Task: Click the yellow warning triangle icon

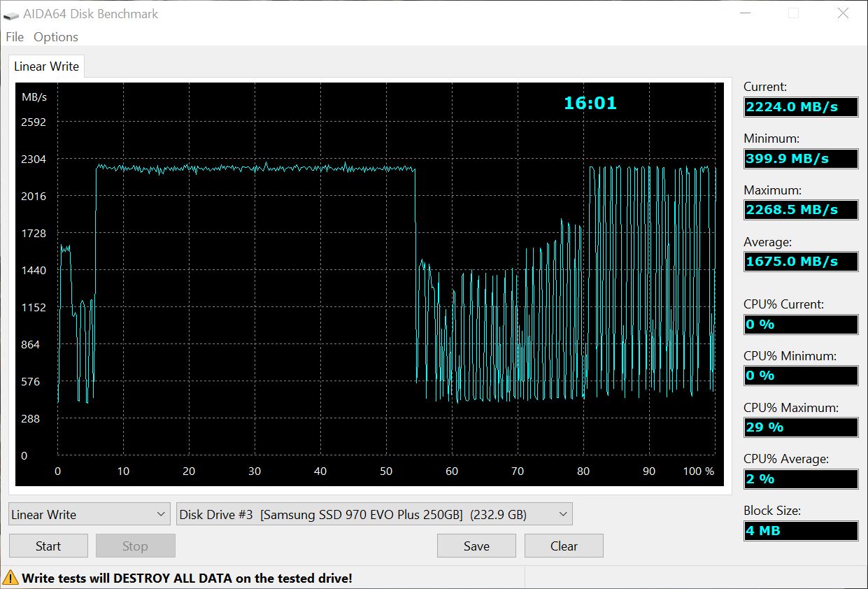Action: pyautogui.click(x=11, y=578)
